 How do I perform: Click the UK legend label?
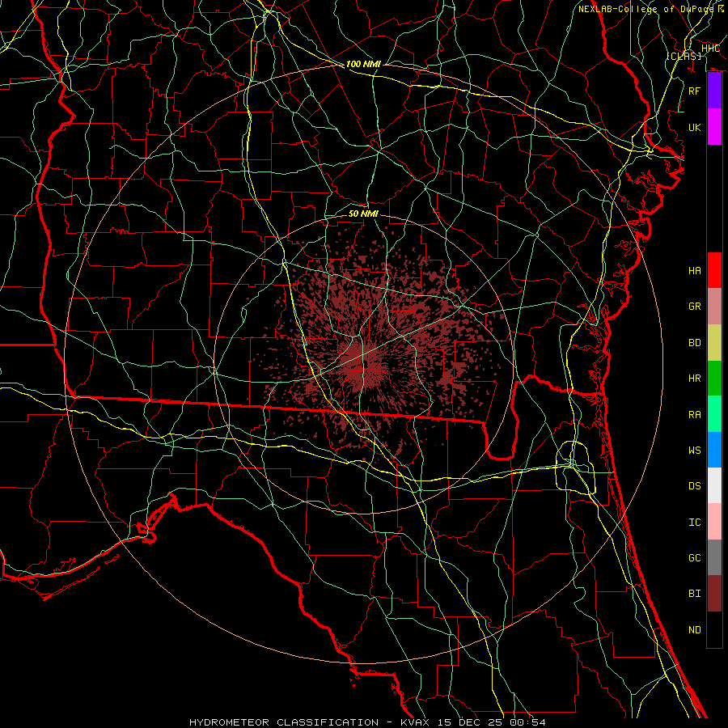click(695, 127)
